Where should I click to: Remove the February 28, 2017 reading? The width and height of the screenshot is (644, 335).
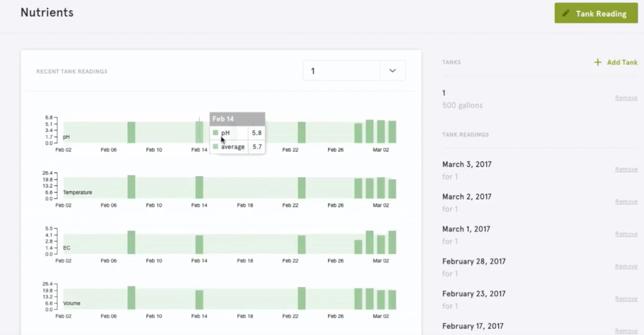(x=626, y=266)
